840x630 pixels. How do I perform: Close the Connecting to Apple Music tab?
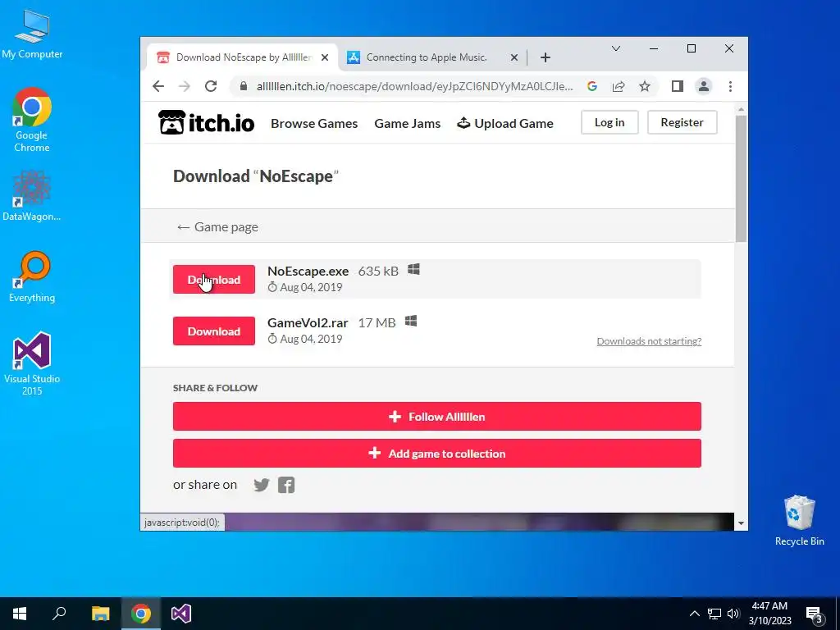click(514, 57)
